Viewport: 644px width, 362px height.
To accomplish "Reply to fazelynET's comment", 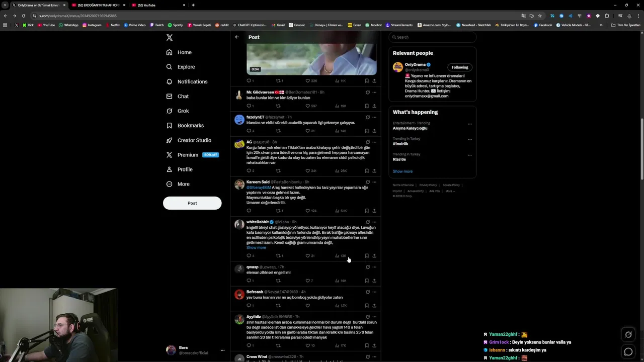I will pos(249,131).
